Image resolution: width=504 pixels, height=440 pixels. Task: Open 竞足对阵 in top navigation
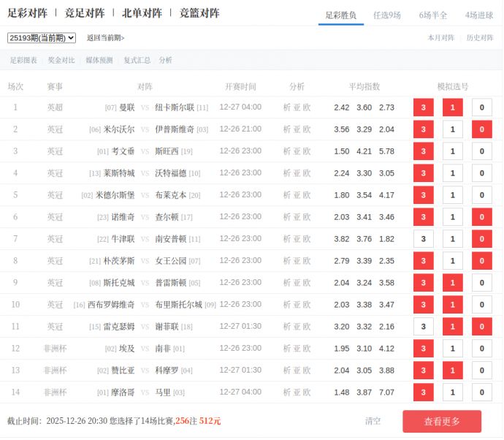pyautogui.click(x=84, y=13)
